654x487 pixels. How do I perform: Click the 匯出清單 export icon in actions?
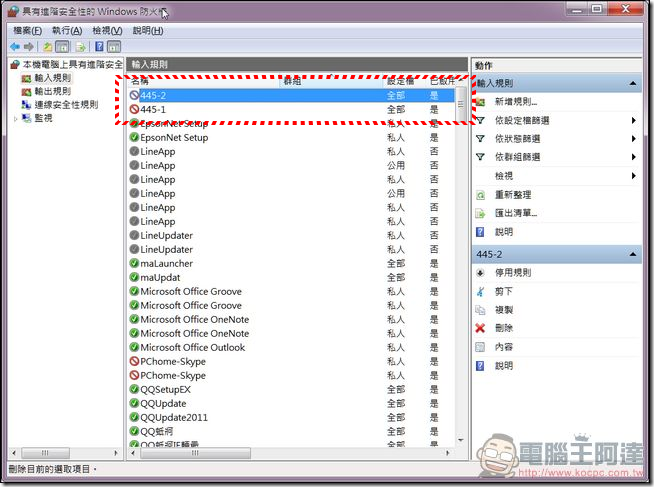click(x=480, y=213)
